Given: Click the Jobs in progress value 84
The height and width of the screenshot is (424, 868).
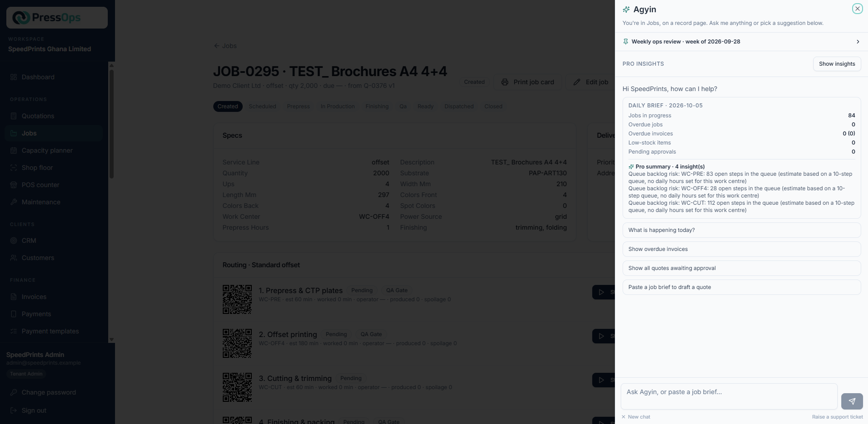Looking at the screenshot, I should (851, 116).
